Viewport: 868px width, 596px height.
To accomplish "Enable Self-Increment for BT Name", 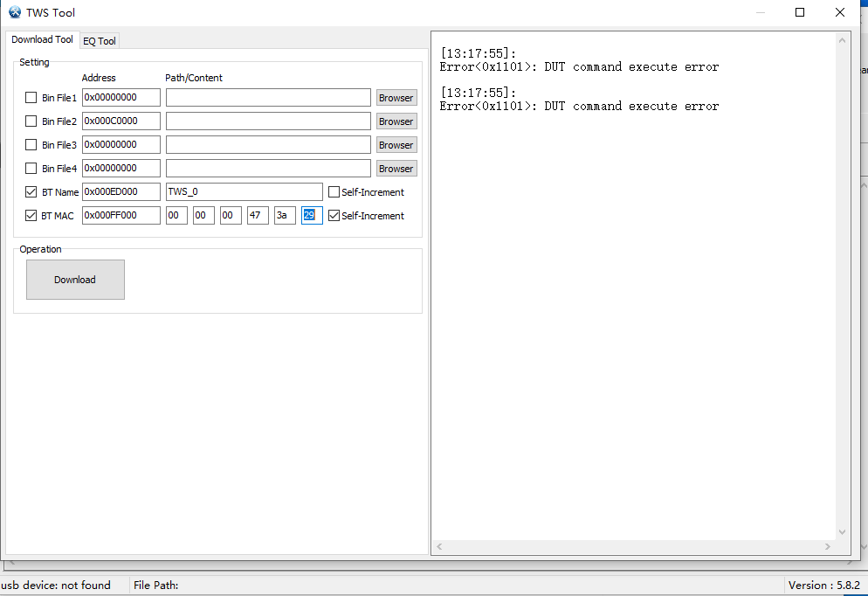I will pos(334,192).
